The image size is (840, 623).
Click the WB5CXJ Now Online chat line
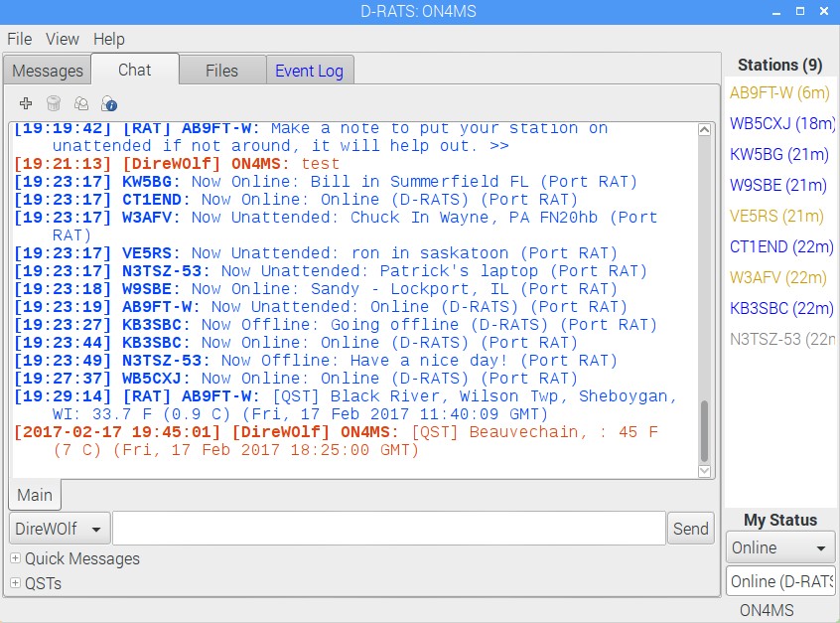[296, 378]
